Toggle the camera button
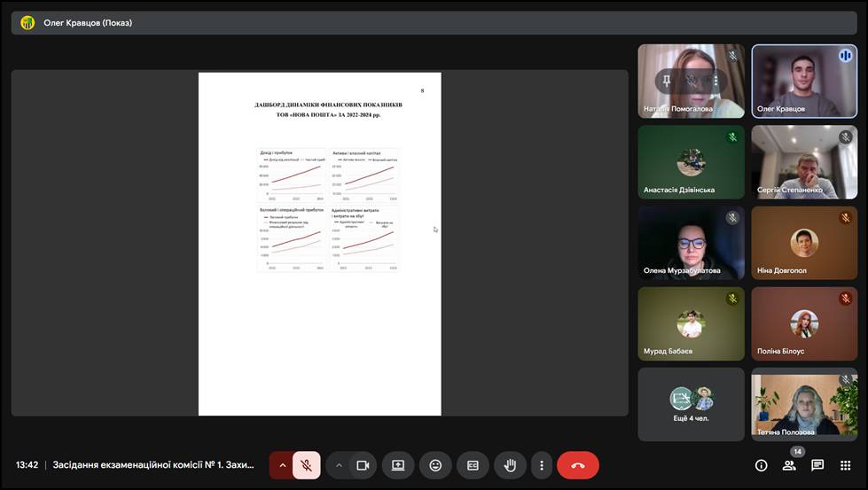 362,465
